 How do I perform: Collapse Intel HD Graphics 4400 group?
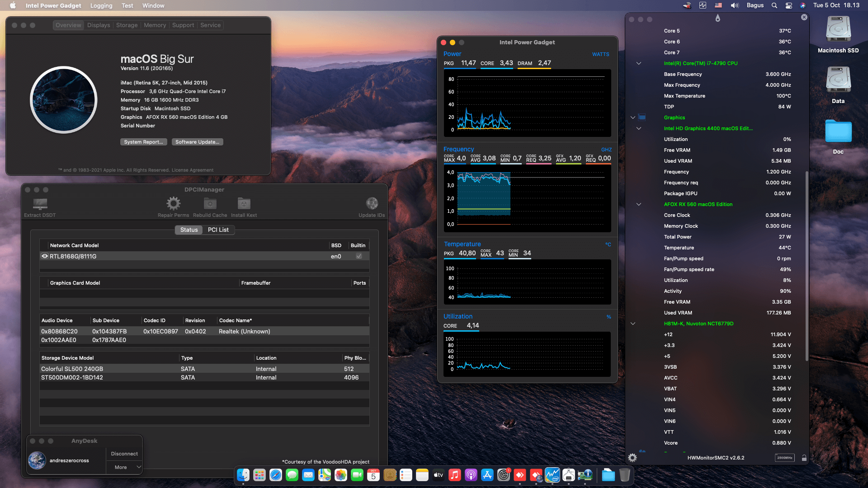639,128
